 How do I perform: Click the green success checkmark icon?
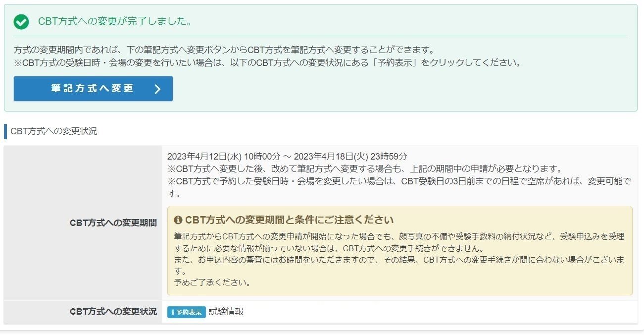tap(21, 22)
